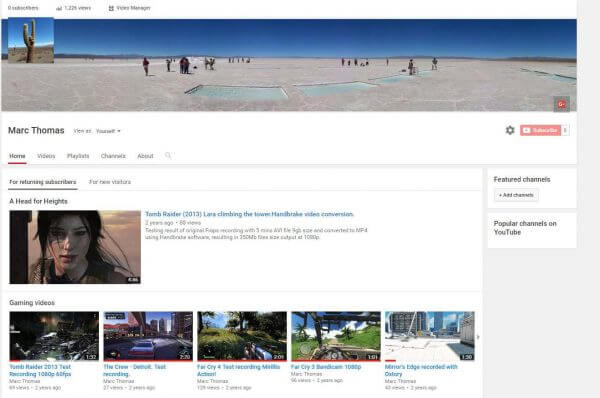600x398 pixels.
Task: Go to the Channels tab
Action: (x=113, y=156)
